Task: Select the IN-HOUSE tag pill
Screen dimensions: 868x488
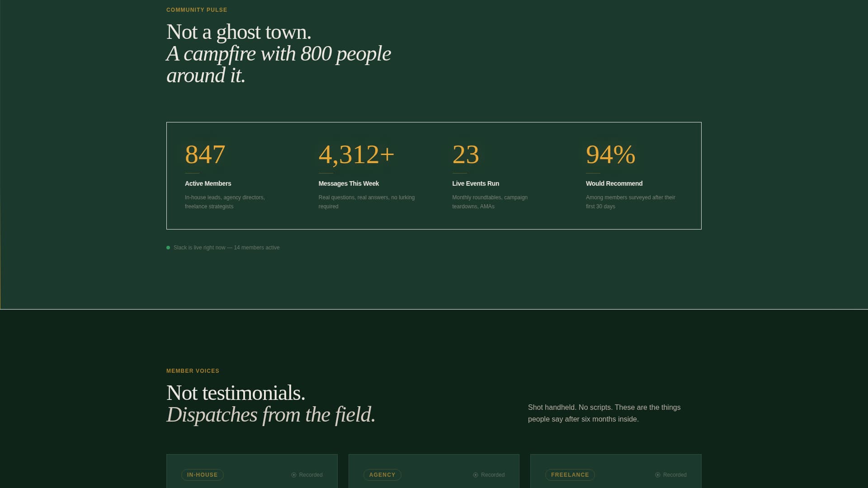Action: 202,475
